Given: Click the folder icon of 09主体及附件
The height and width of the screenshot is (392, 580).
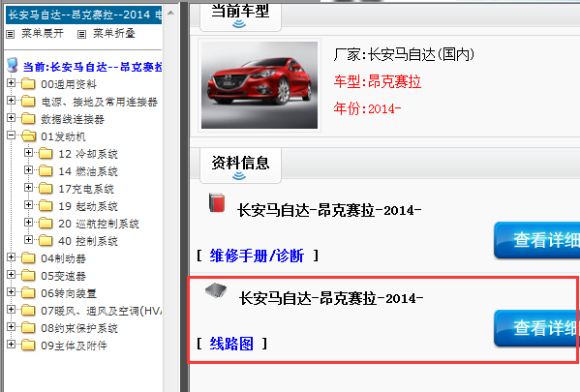Looking at the screenshot, I should pos(28,345).
